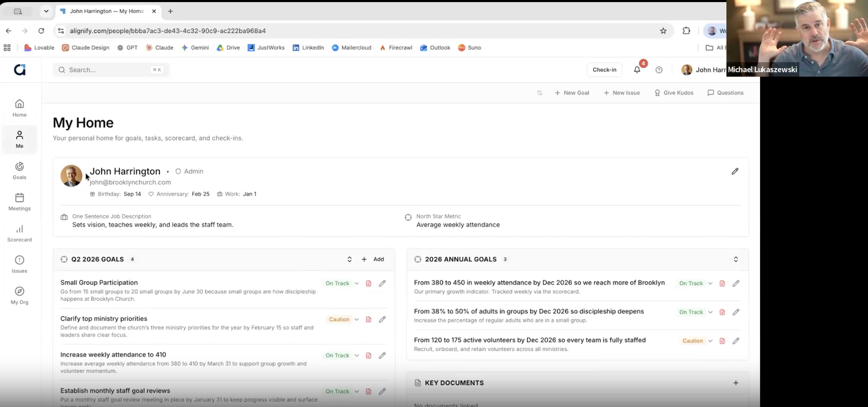Collapse the 2026 Annual Goals section
The image size is (868, 407).
(736, 259)
